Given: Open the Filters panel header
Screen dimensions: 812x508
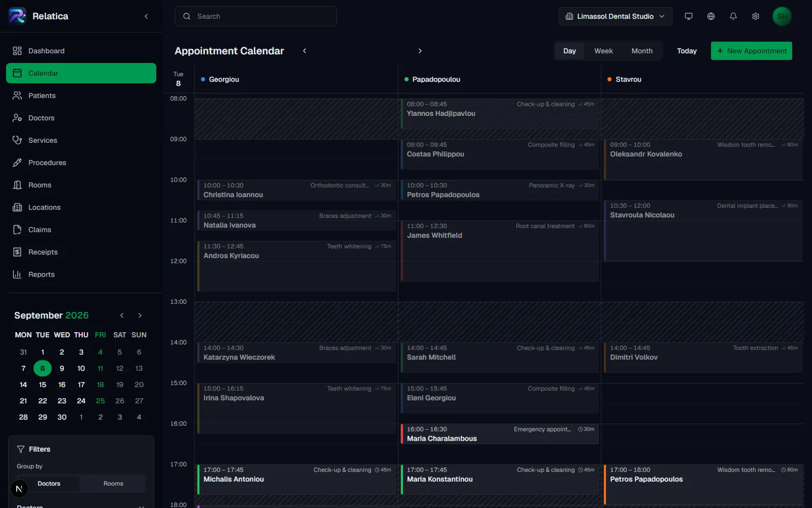Looking at the screenshot, I should click(81, 449).
